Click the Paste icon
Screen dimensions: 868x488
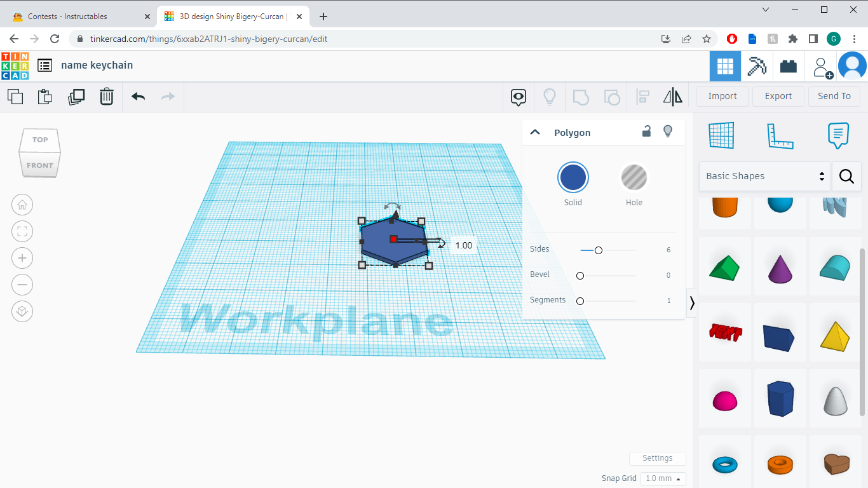[44, 97]
